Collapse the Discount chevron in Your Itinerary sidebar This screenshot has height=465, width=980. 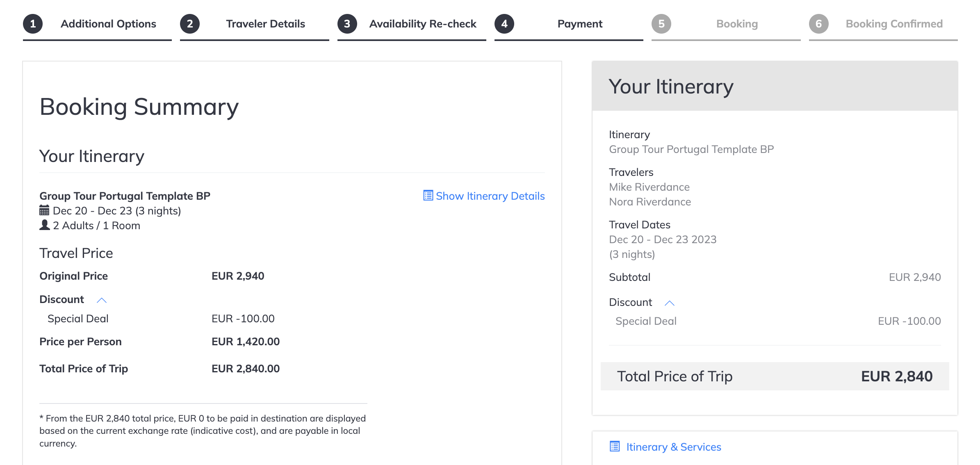(x=670, y=303)
